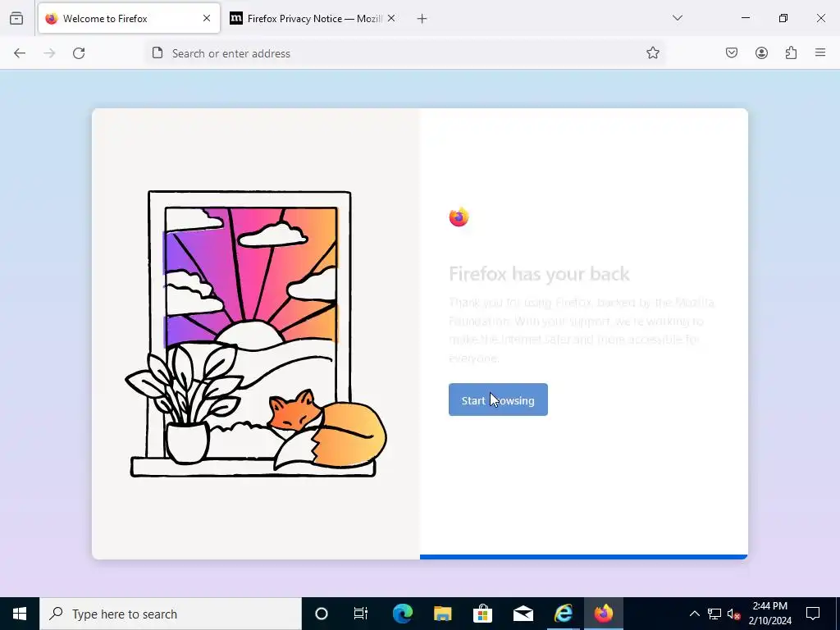Restore down the Firefox window
Image resolution: width=840 pixels, height=630 pixels.
tap(783, 18)
